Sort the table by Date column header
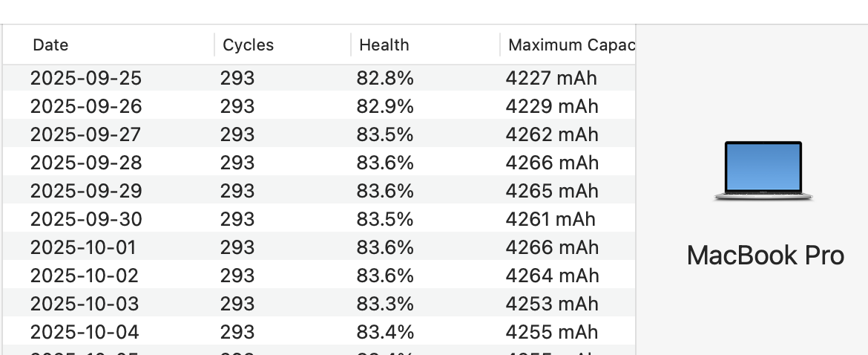Image resolution: width=868 pixels, height=355 pixels. pyautogui.click(x=50, y=45)
